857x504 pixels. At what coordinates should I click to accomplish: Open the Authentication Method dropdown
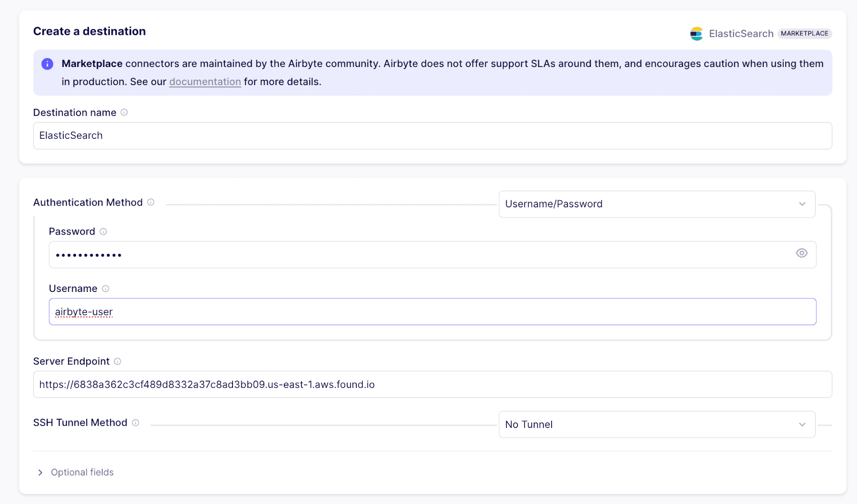pos(657,204)
